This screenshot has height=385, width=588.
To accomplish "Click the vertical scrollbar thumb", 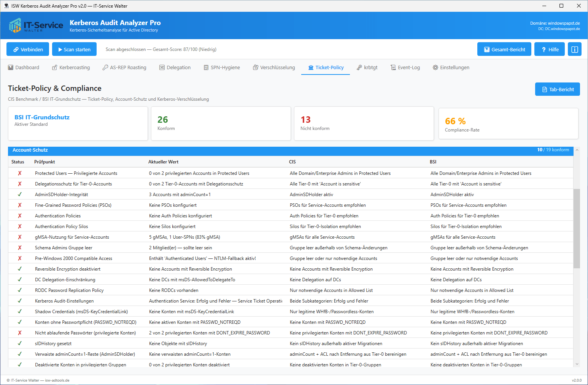I will pos(577,228).
